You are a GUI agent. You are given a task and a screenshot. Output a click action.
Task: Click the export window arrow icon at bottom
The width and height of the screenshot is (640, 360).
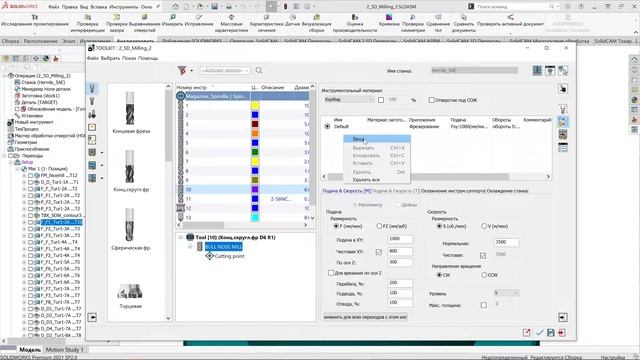[527, 333]
